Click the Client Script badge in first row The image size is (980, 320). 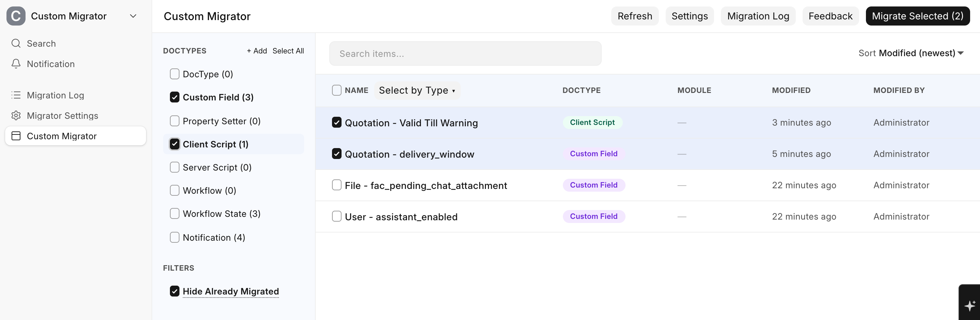pyautogui.click(x=592, y=123)
